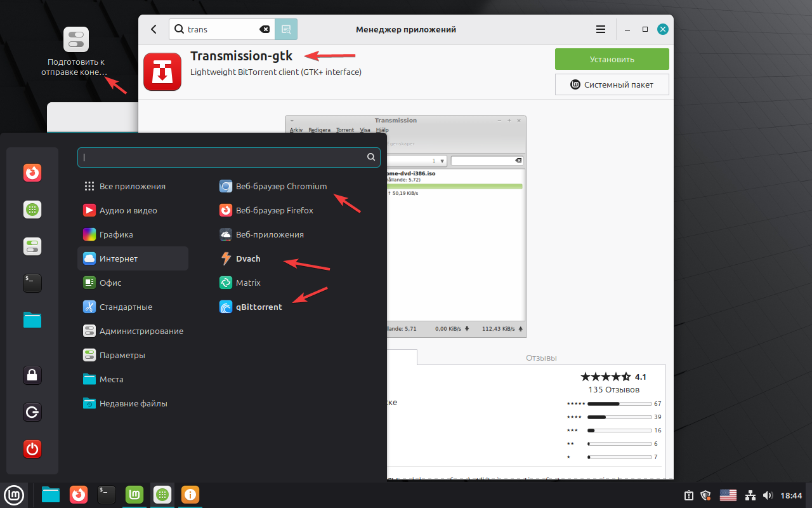
Task: Open Files from the start menu sidebar
Action: click(x=32, y=319)
